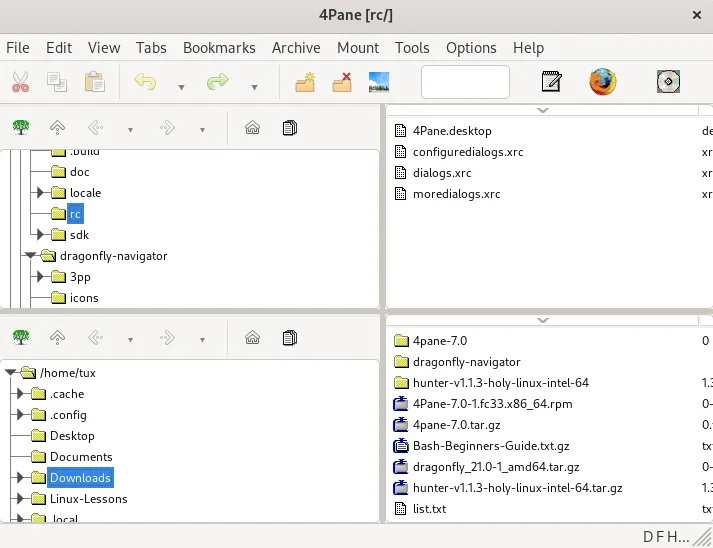Collapse the /home/tux tree node

pyautogui.click(x=10, y=372)
